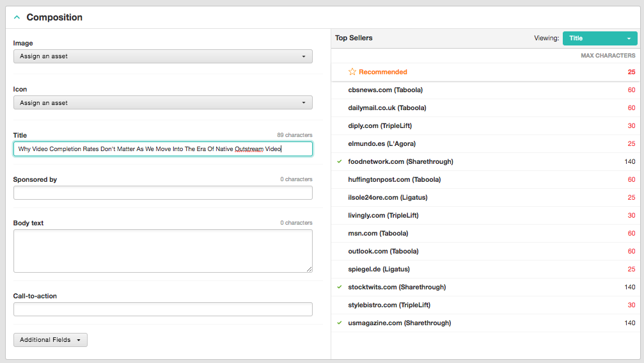Collapse the Composition section chevron
The height and width of the screenshot is (363, 644).
(x=17, y=17)
